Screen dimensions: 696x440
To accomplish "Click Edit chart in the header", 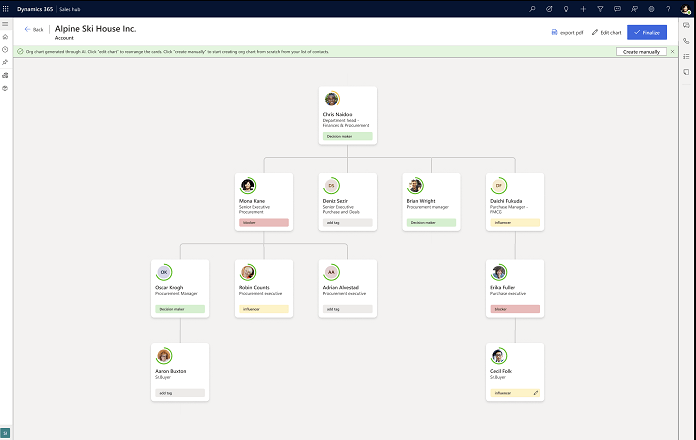I will [606, 32].
